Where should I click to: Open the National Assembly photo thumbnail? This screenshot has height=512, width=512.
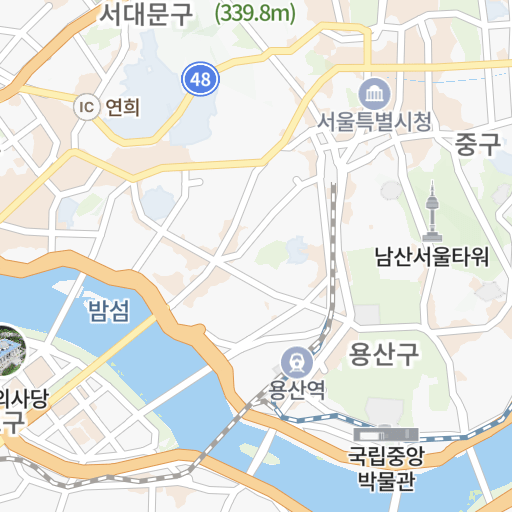[x=10, y=351]
